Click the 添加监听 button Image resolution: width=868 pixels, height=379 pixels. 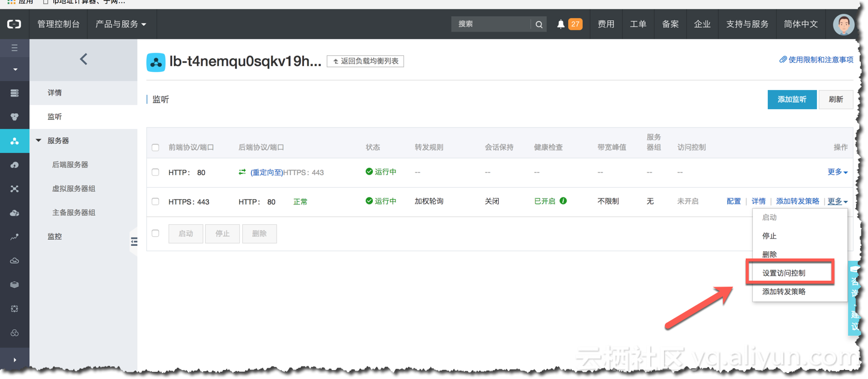[x=792, y=100]
